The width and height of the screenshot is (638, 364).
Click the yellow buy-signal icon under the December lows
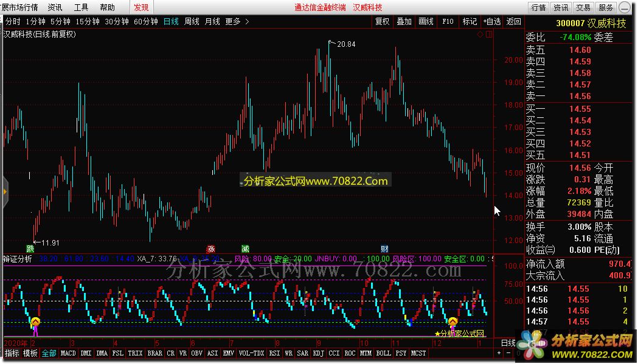point(452,323)
